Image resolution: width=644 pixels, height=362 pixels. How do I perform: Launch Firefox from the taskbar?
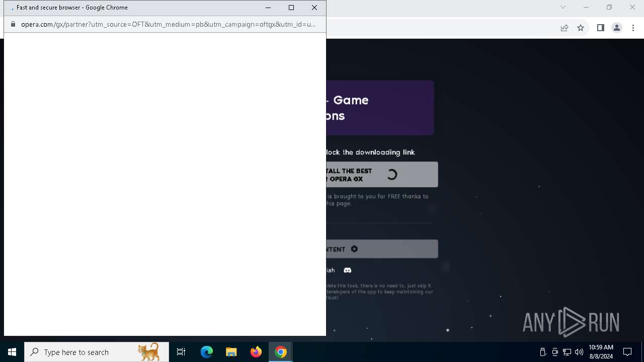(x=256, y=352)
